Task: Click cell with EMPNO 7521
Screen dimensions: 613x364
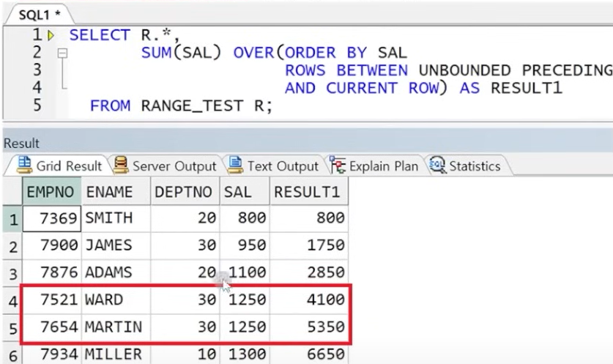Action: click(x=52, y=300)
